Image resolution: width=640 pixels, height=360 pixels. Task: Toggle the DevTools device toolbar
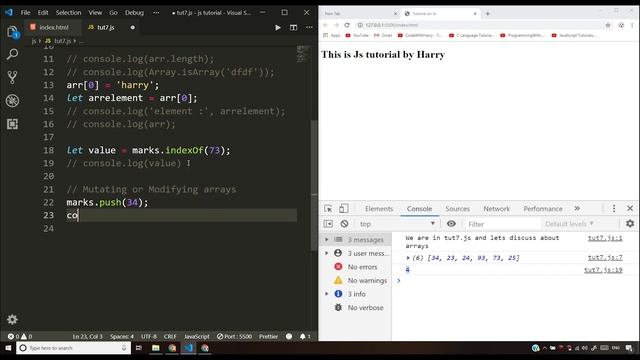344,209
